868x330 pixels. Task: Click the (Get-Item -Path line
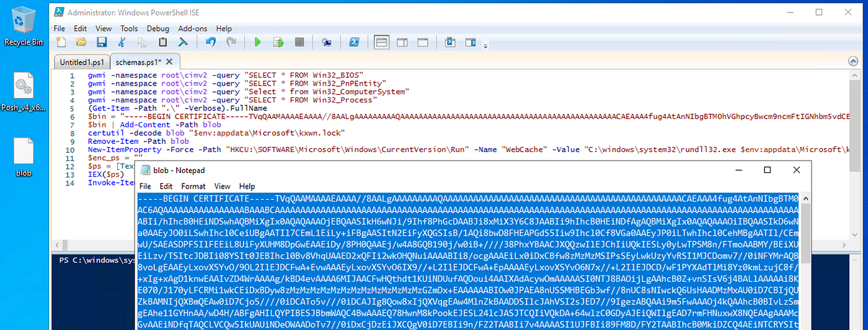(x=177, y=108)
